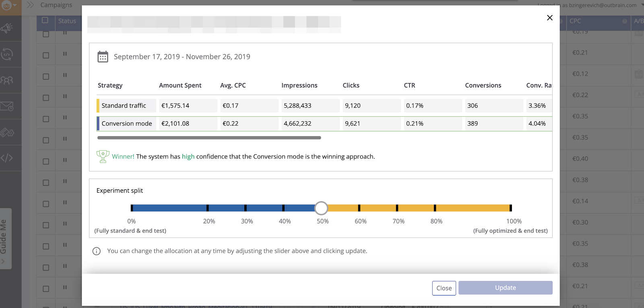This screenshot has height=308, width=644.
Task: Click the Guide Me side tab
Action: tap(5, 238)
